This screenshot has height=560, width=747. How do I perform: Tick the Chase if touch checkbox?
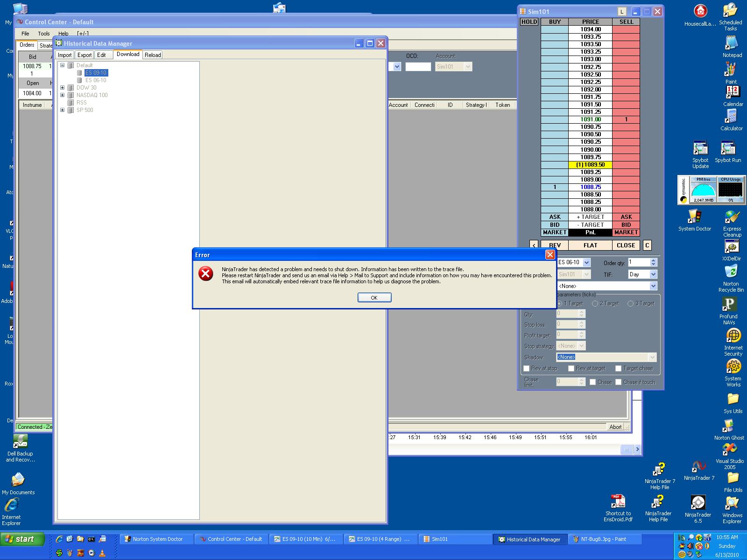click(x=618, y=382)
